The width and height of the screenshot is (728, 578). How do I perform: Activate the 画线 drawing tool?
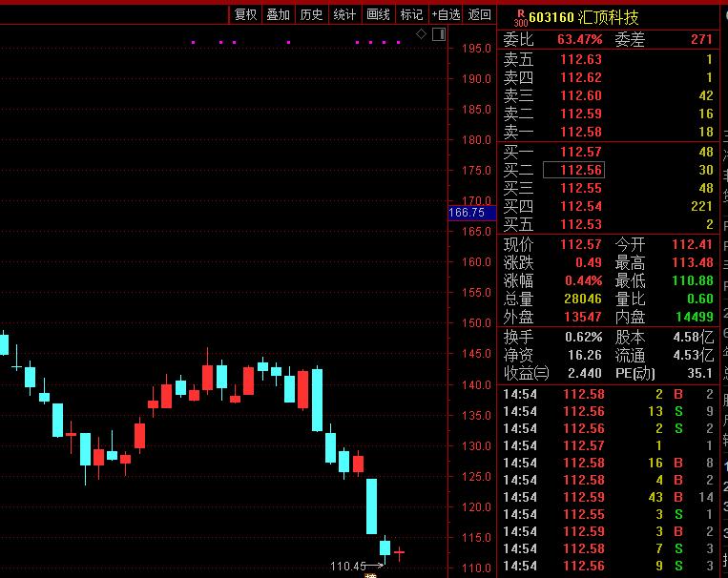coord(378,15)
